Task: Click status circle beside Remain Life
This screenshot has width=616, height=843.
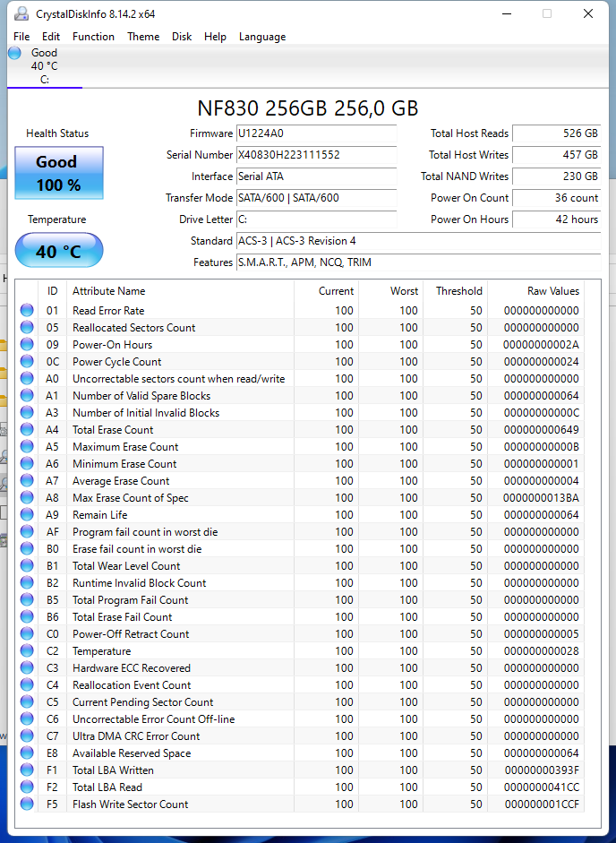Action: [27, 514]
